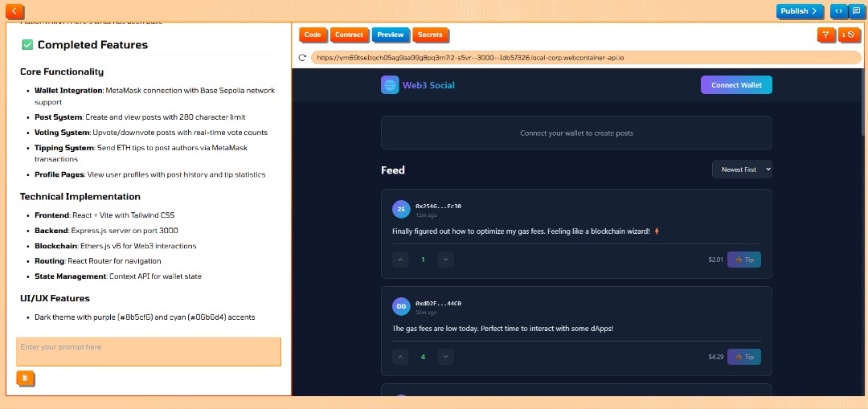The height and width of the screenshot is (409, 868).
Task: Downvote the low gas fees dApps post
Action: [445, 357]
